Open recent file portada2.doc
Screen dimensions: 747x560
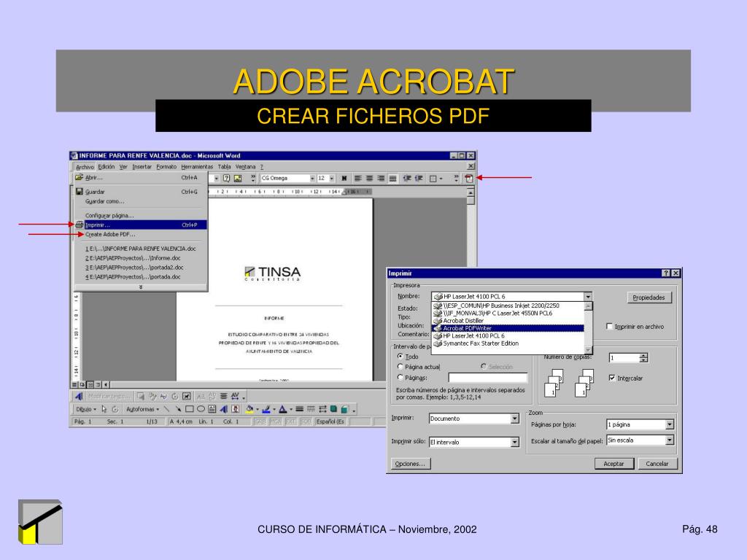tap(141, 268)
